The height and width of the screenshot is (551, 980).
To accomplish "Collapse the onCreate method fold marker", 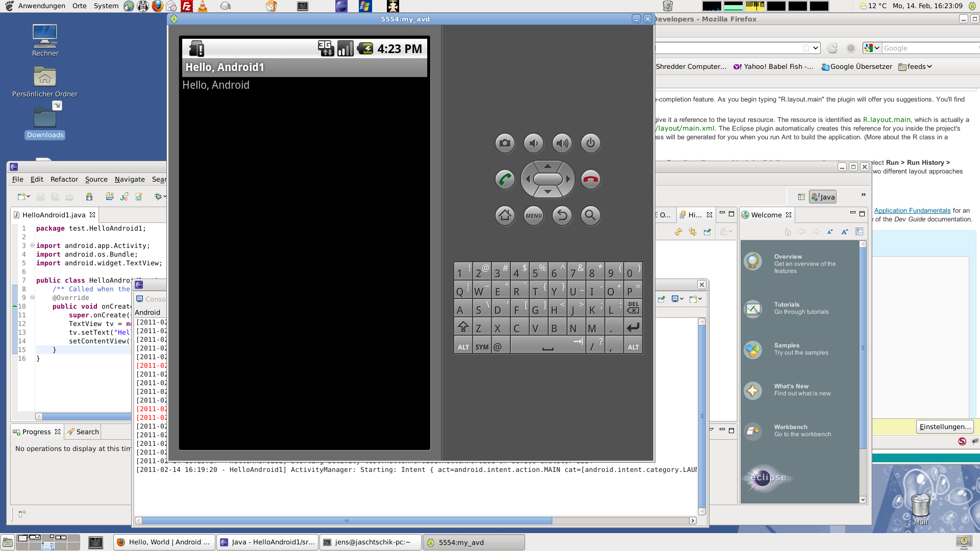I will pos(32,297).
